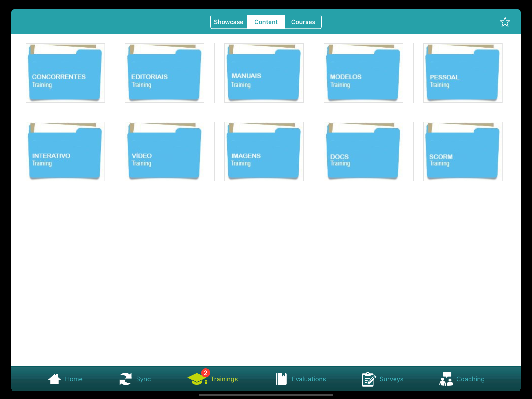Viewport: 532px width, 399px height.
Task: Open the IMAGENS Training folder
Action: click(264, 152)
